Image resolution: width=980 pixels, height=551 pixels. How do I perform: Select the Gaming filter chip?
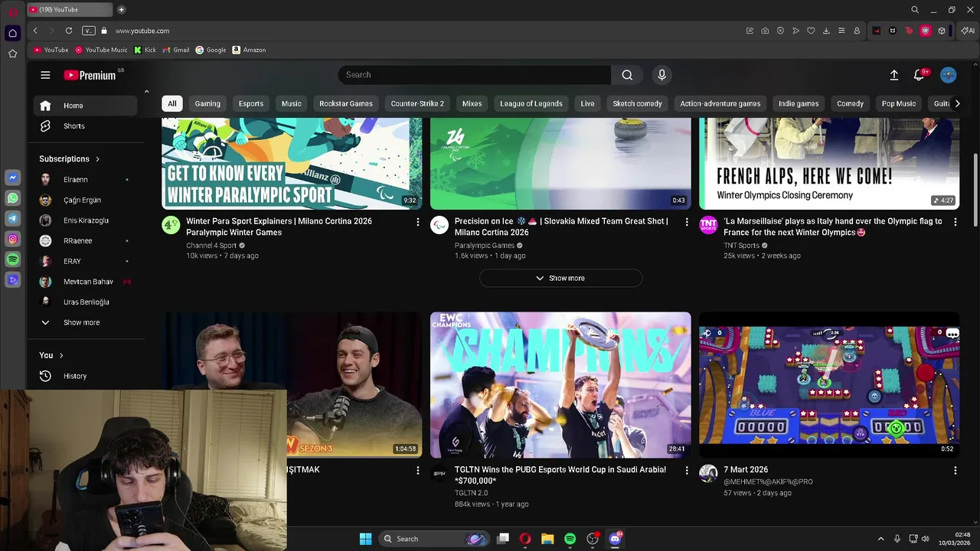(207, 104)
